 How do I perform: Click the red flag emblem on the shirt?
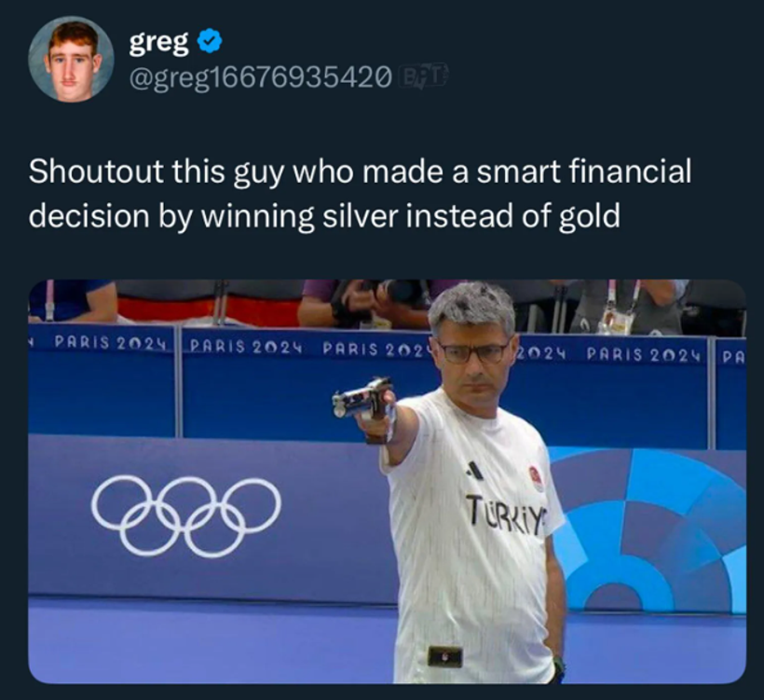click(x=536, y=478)
